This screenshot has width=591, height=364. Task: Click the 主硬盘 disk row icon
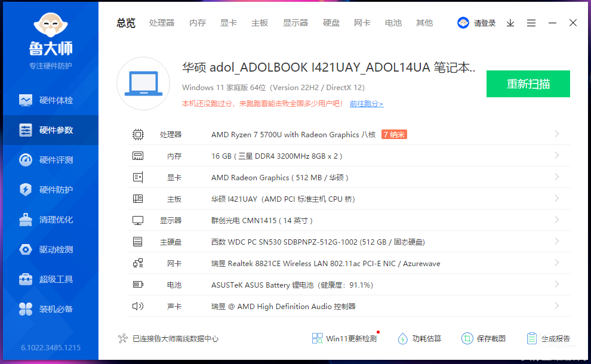pyautogui.click(x=138, y=242)
